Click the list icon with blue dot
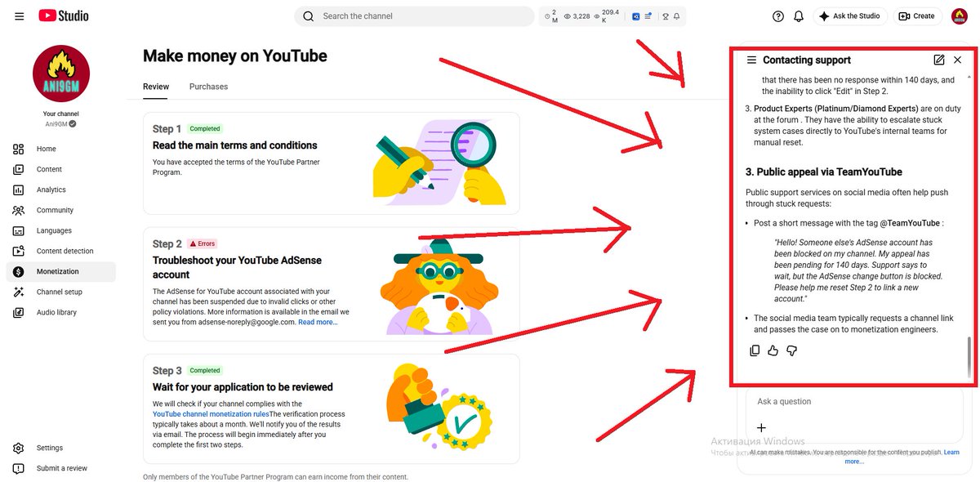The height and width of the screenshot is (482, 980). pyautogui.click(x=648, y=16)
